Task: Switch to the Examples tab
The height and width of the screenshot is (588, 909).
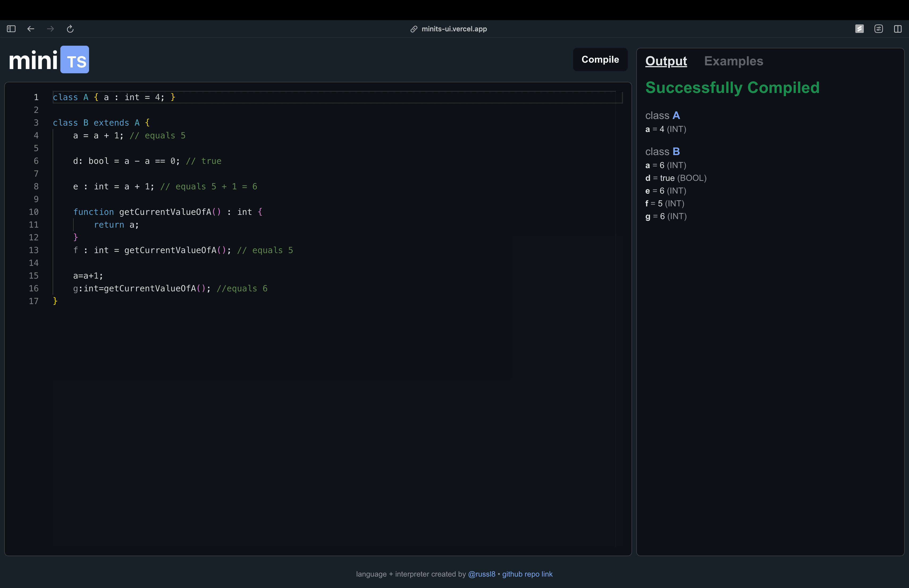Action: (x=734, y=61)
